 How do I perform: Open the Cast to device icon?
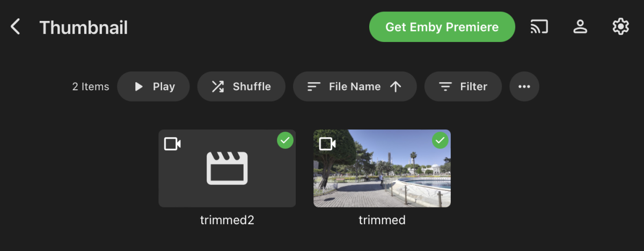(539, 27)
